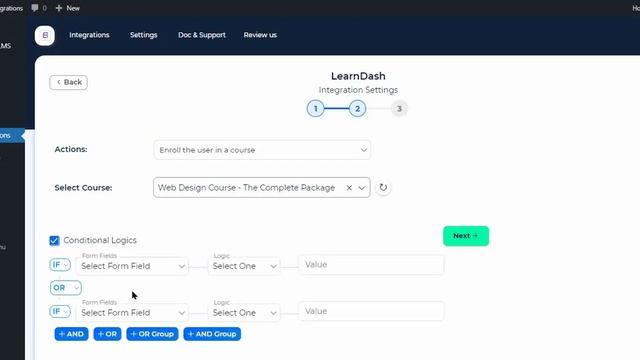640x360 pixels.
Task: Open the Integrations menu
Action: 89,35
